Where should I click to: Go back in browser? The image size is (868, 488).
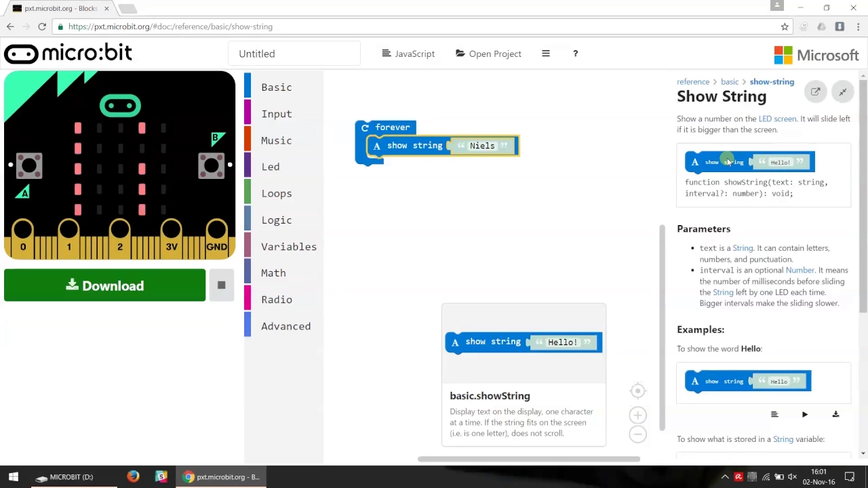click(x=10, y=26)
